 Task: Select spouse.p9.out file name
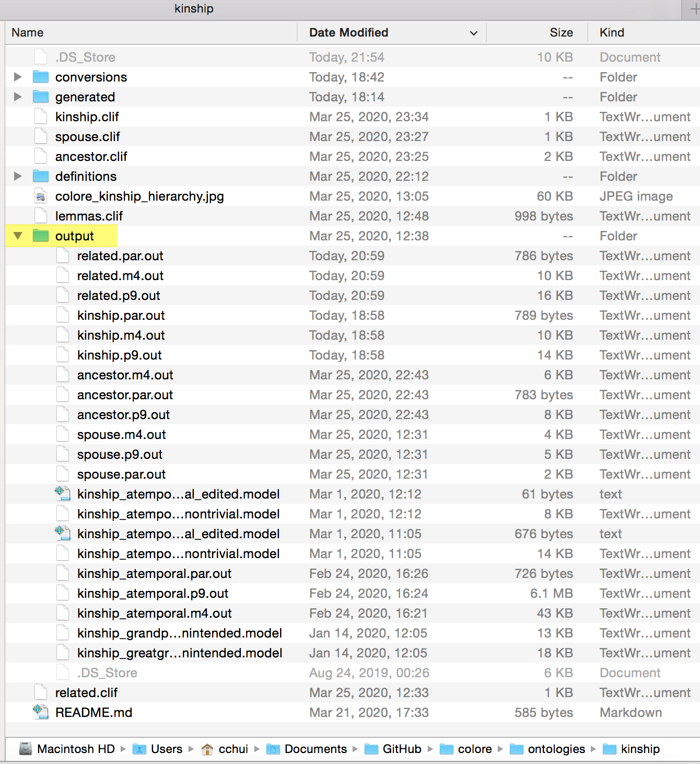(120, 454)
